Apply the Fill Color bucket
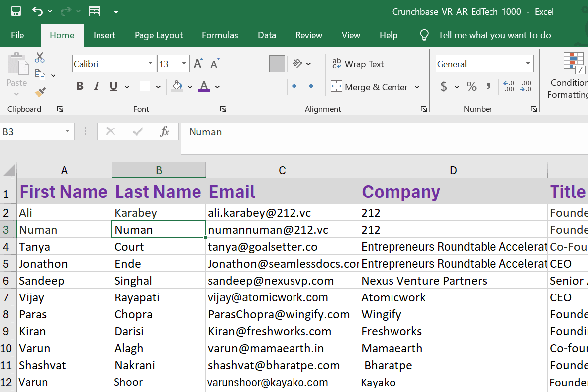Viewport: 588px width, 392px height. (x=177, y=86)
